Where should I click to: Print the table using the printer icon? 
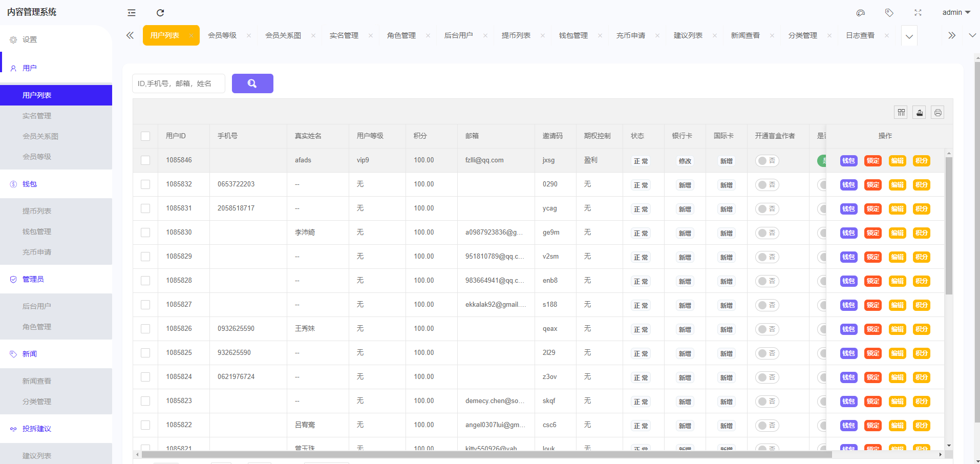938,112
